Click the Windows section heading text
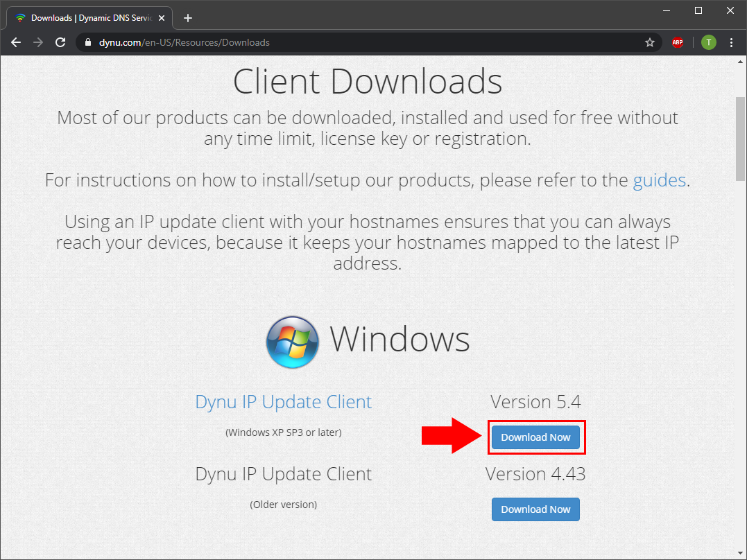The width and height of the screenshot is (747, 560). tap(400, 339)
